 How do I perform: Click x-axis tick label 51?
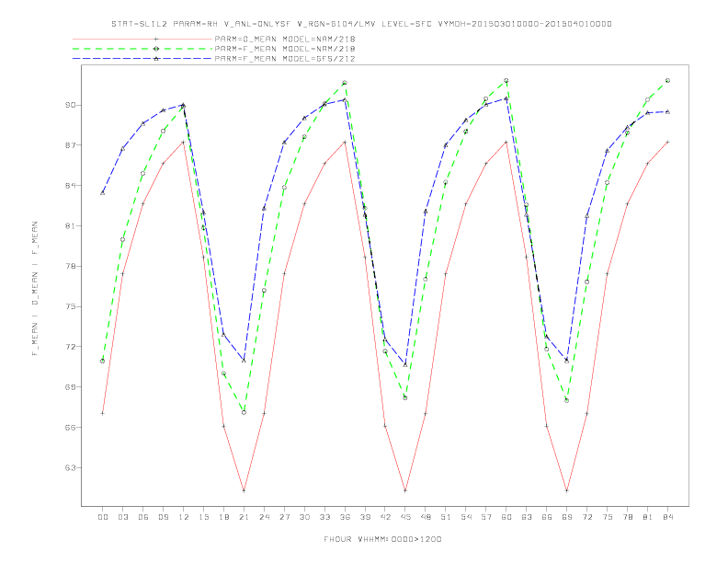tap(446, 517)
